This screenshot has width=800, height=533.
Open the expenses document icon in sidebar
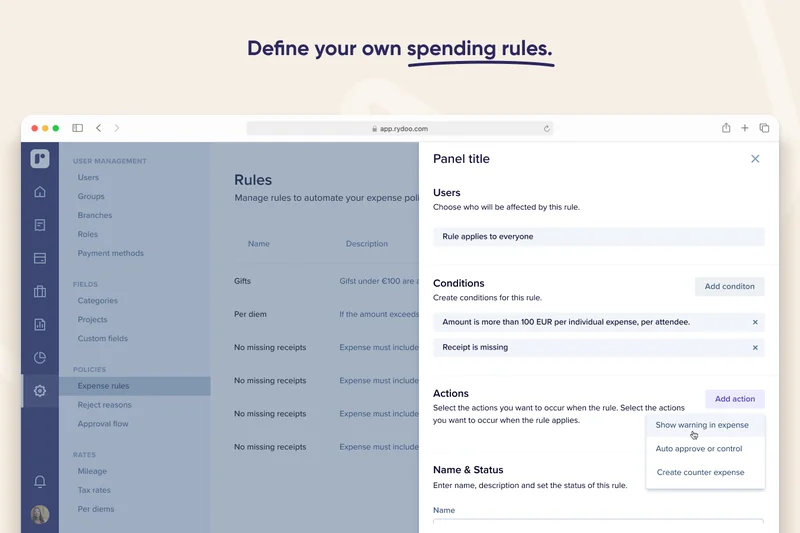[x=40, y=225]
